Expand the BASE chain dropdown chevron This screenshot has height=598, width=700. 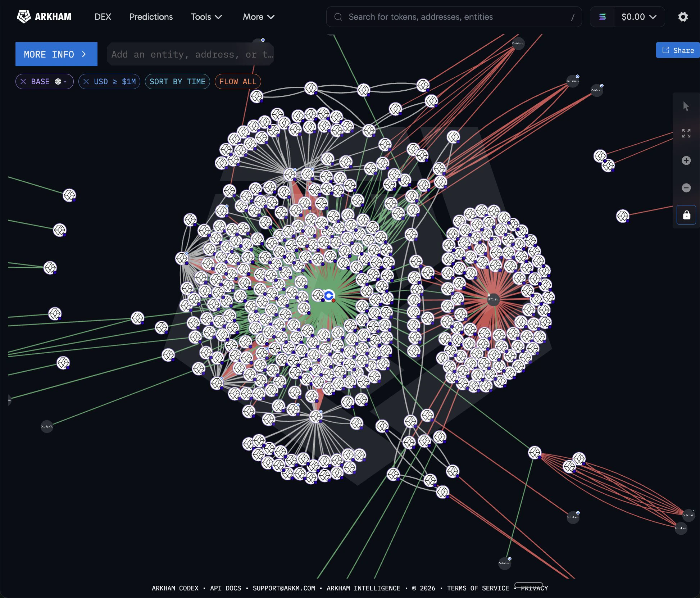[65, 82]
